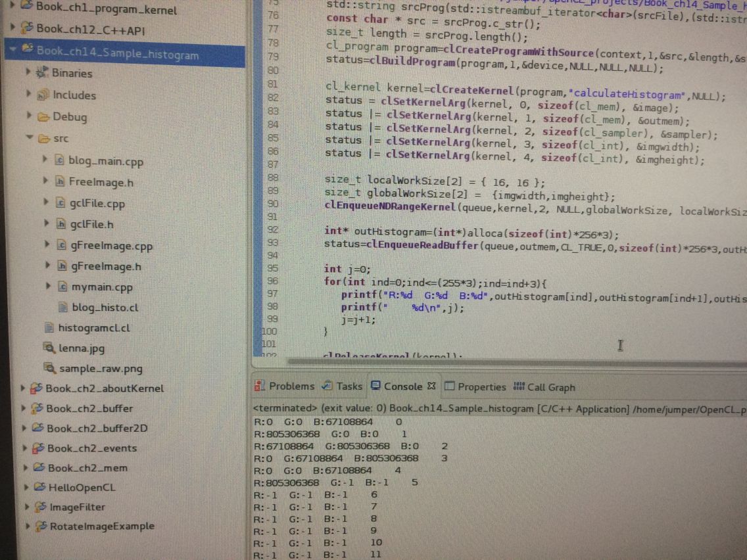Click the localWorkSize declaration line
The width and height of the screenshot is (747, 560).
coord(435,181)
